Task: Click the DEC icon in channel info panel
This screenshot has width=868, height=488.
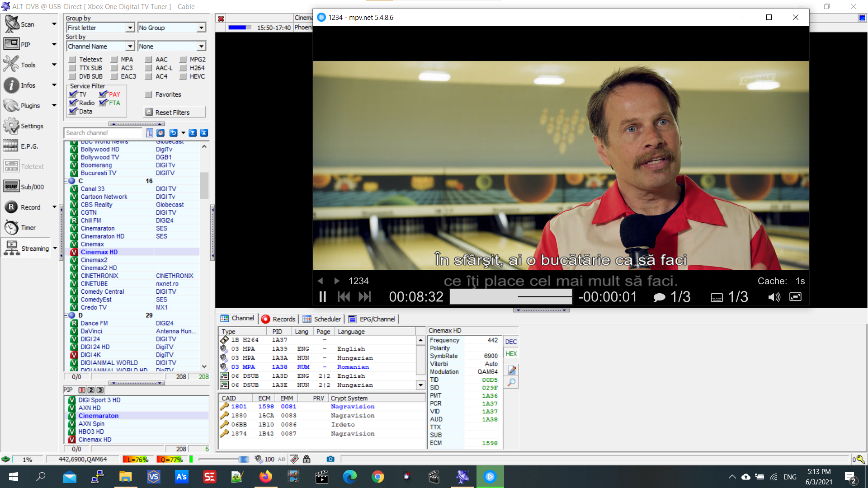Action: pos(511,342)
